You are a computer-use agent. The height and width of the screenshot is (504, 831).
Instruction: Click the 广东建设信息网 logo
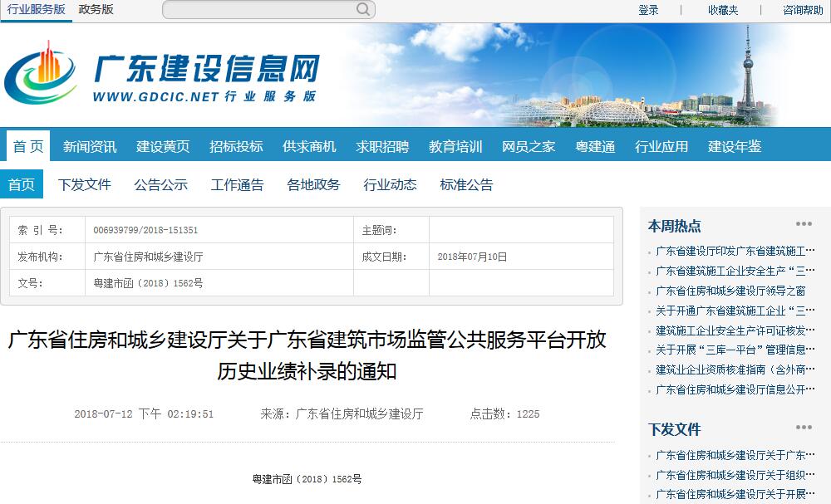[162, 73]
